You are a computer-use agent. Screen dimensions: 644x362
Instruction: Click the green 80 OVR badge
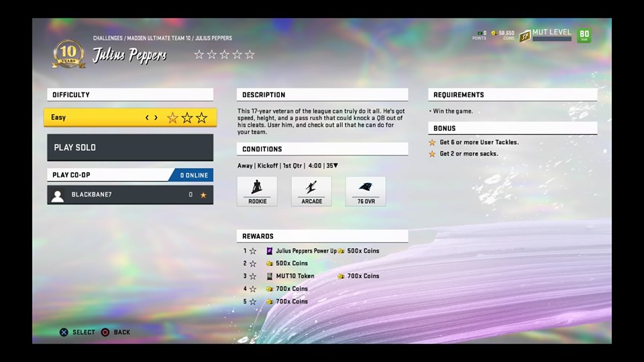coord(584,36)
